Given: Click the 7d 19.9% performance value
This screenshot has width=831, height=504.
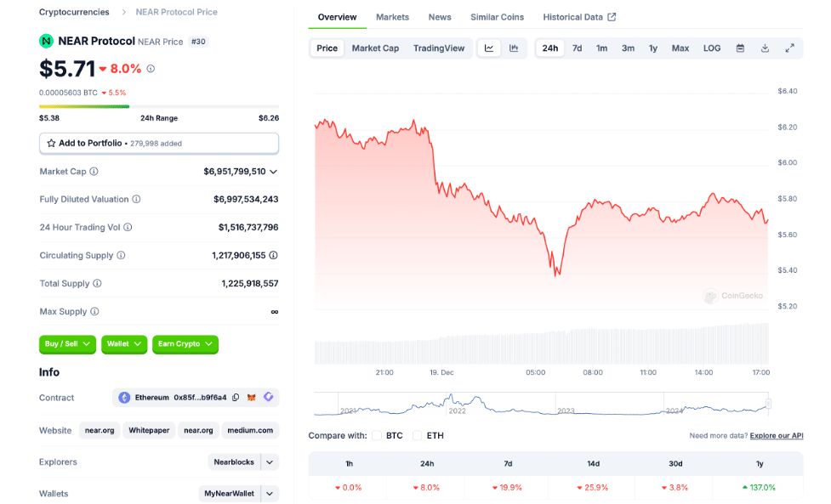Looking at the screenshot, I should pos(507,488).
